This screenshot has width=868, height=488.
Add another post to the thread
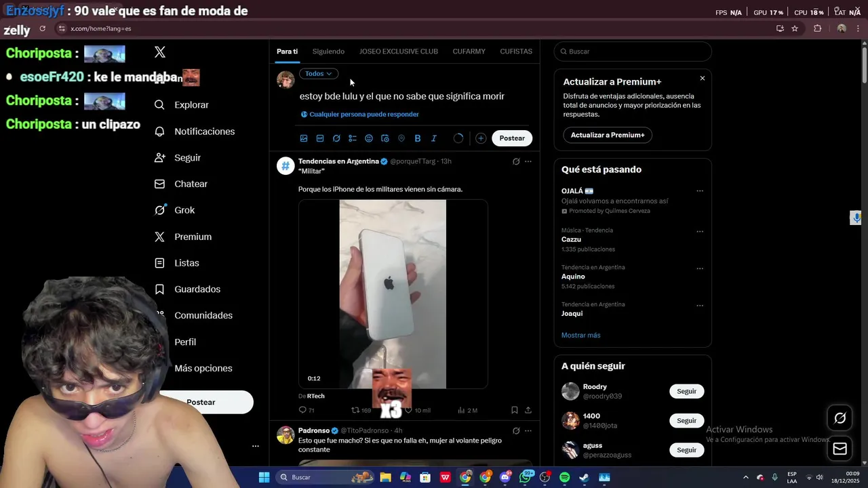coord(481,138)
